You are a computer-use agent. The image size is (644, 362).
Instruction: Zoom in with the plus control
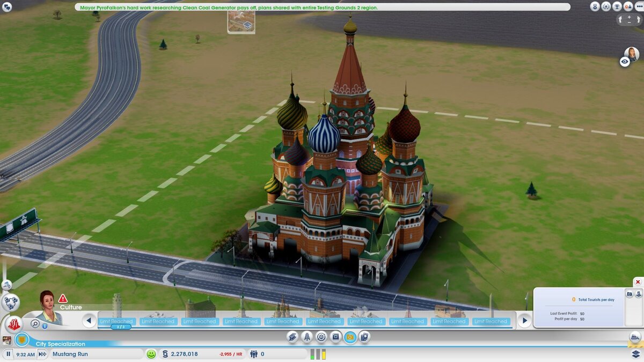(629, 17)
